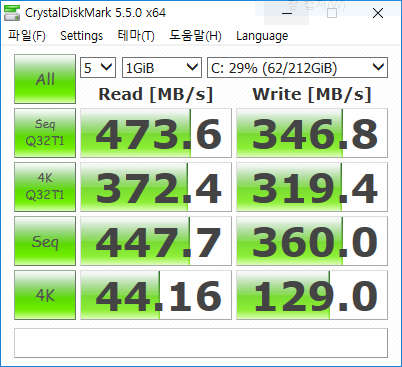Click the Write [MB/s] column header
The width and height of the screenshot is (402, 367).
tap(312, 94)
